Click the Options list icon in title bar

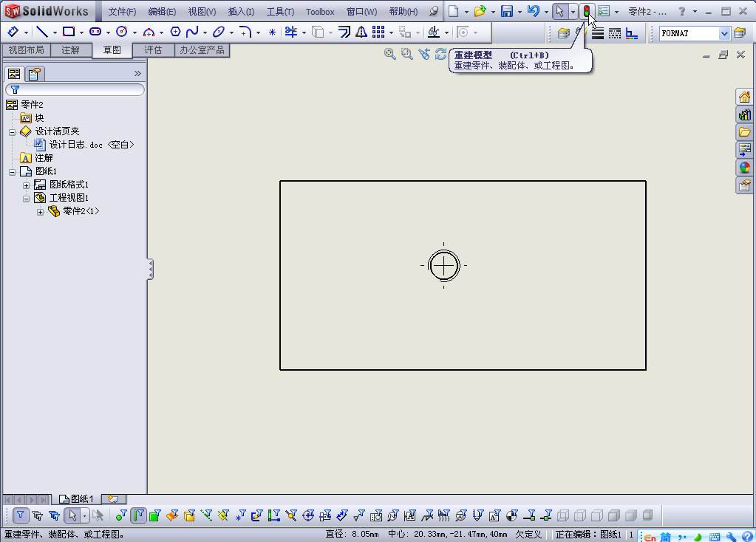604,11
